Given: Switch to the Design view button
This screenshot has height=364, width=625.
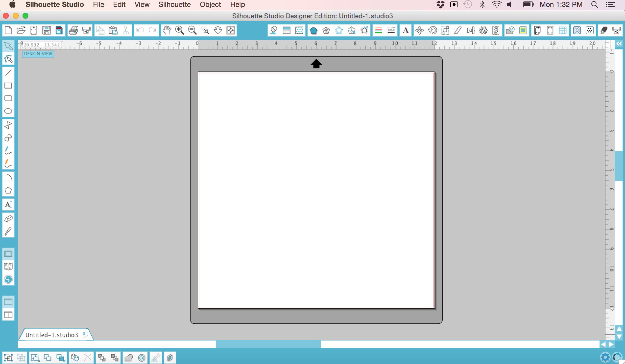Looking at the screenshot, I should (8, 254).
